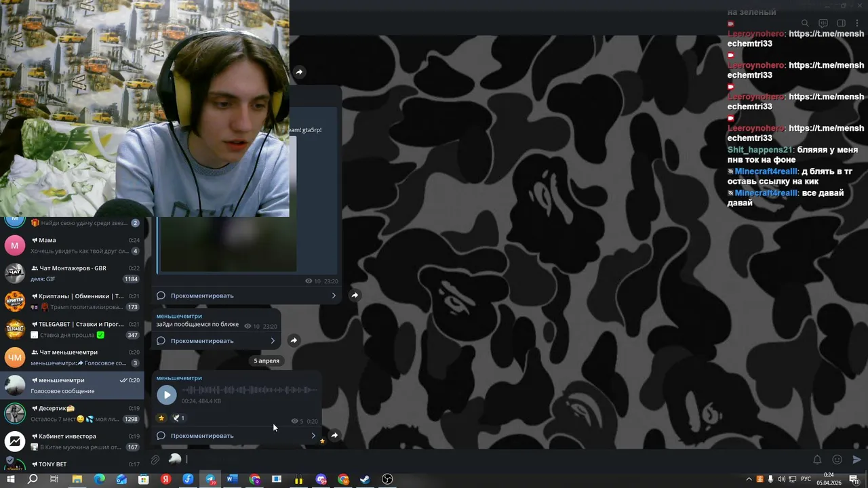This screenshot has height=488, width=868.
Task: Expand comments chevron on "зайди пообщаемся" post
Action: coord(273,341)
